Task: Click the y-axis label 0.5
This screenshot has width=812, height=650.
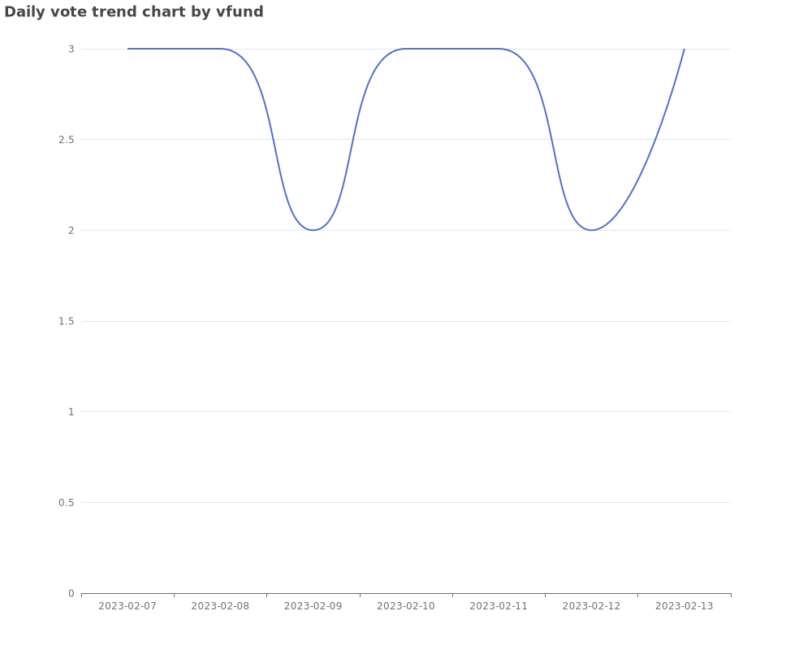Action: pos(67,503)
